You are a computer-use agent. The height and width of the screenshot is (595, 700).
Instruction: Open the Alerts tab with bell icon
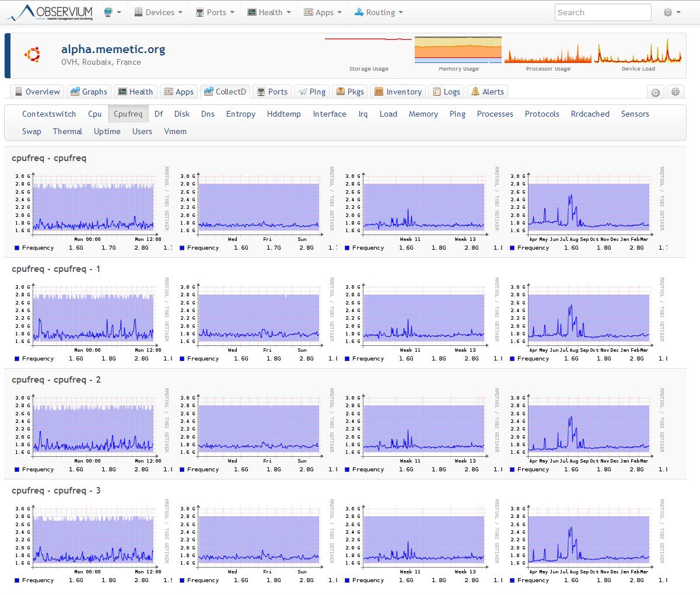(x=487, y=92)
